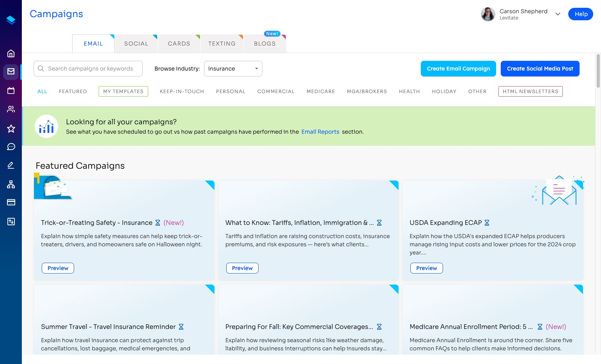The image size is (601, 364).
Task: Open the Home icon in sidebar
Action: coord(11,53)
